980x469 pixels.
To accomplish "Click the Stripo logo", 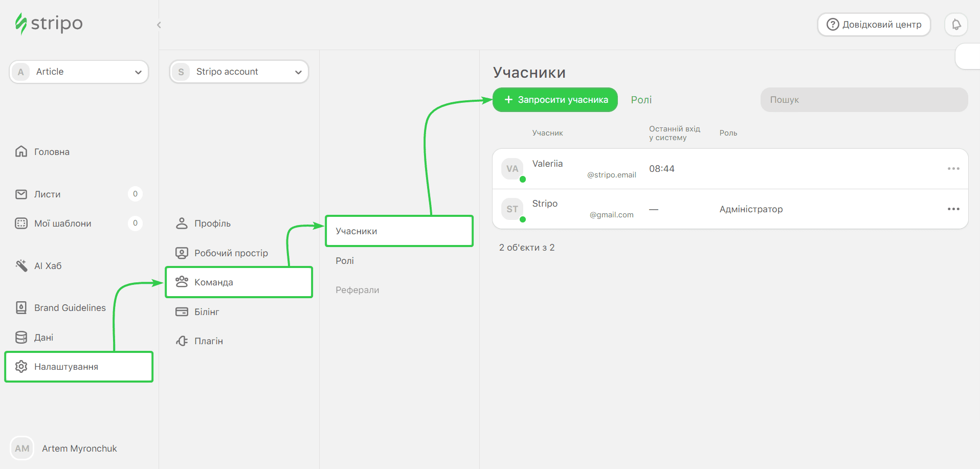I will [49, 24].
